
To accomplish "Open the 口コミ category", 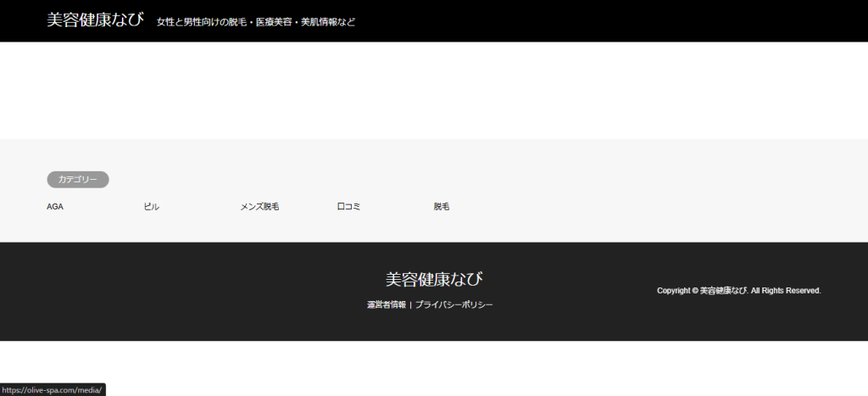I will pyautogui.click(x=348, y=207).
